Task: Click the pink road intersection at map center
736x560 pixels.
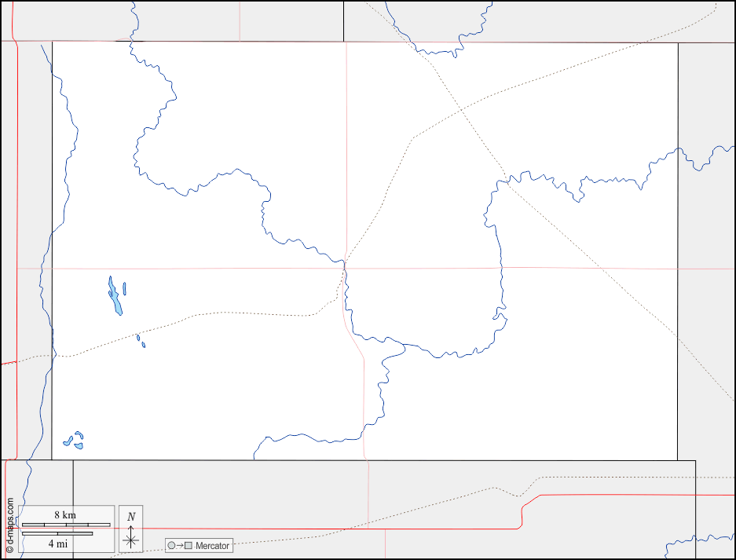Action: click(344, 269)
